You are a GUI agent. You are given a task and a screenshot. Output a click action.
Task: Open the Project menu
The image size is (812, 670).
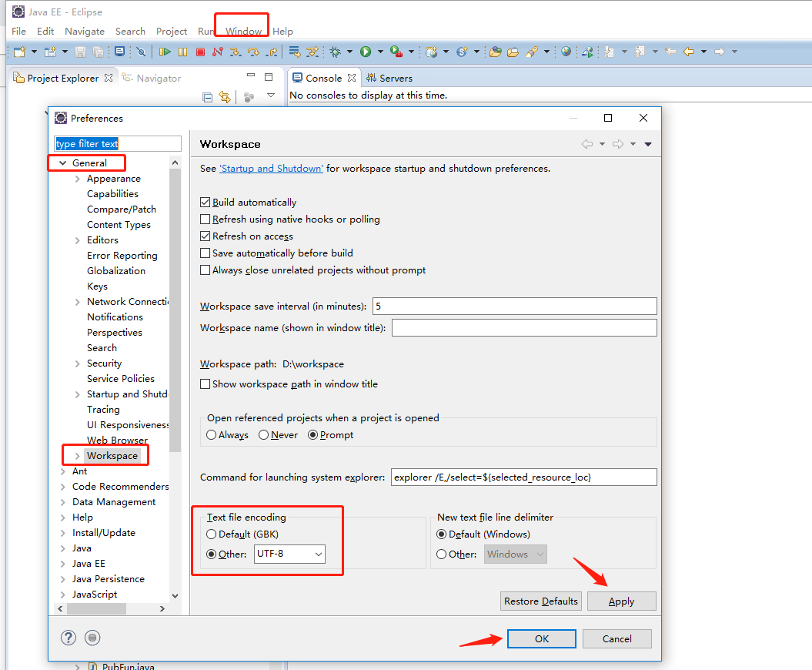coord(172,31)
